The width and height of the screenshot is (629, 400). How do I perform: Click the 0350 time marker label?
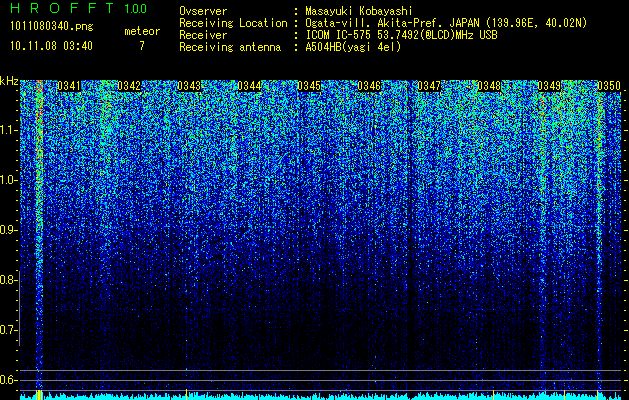609,86
